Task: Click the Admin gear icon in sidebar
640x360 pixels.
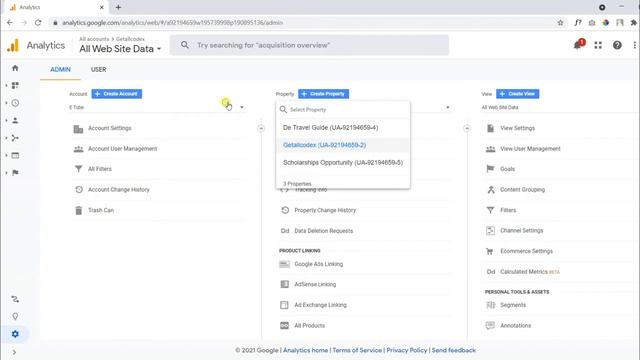Action: [15, 334]
